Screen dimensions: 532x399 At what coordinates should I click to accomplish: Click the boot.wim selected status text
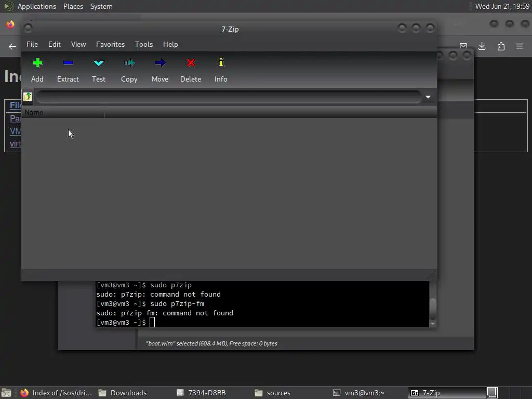[211, 343]
